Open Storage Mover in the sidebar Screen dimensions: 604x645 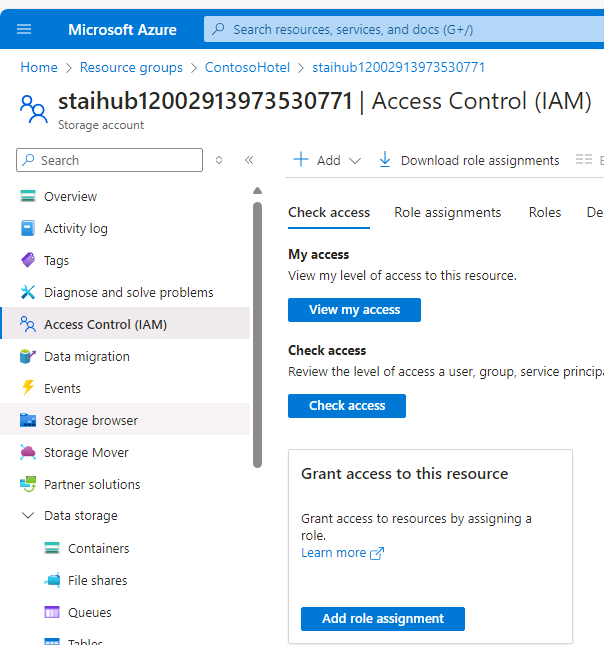(125, 452)
